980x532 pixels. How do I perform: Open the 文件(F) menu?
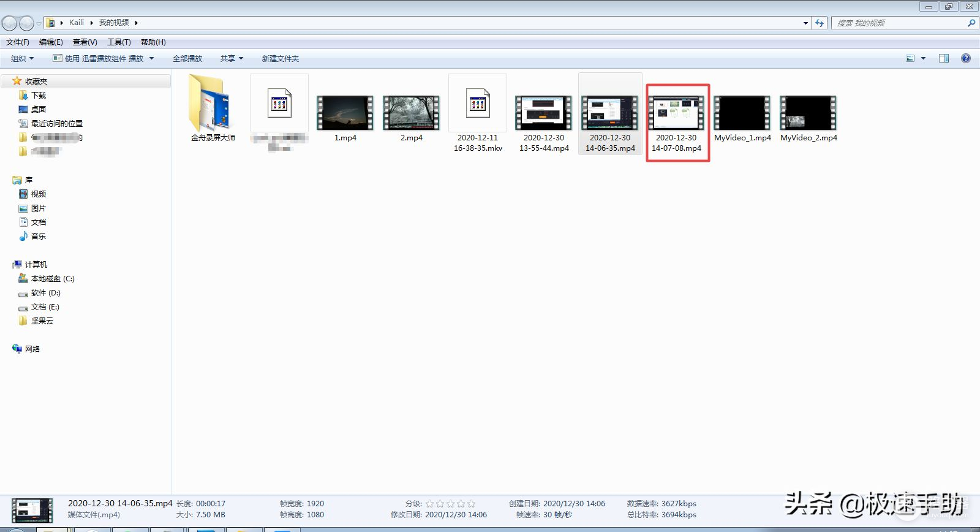click(x=18, y=42)
